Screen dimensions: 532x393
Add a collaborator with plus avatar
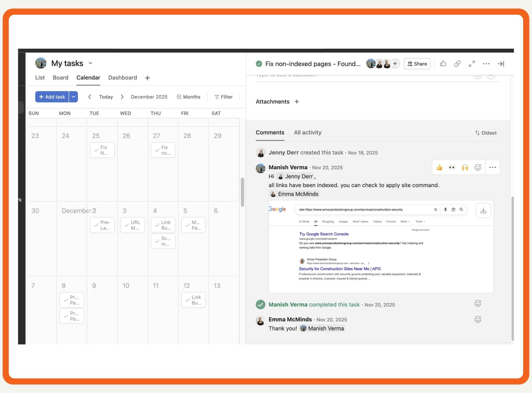coord(395,63)
